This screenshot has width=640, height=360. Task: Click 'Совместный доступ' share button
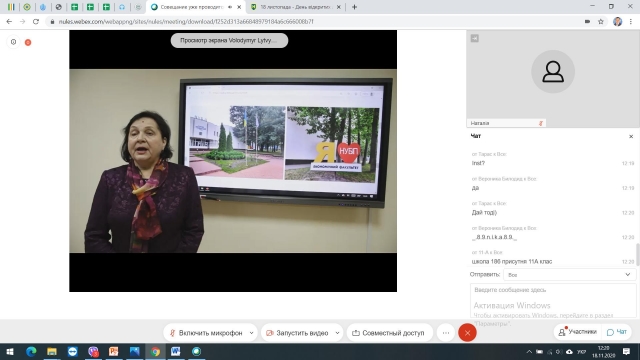point(389,333)
